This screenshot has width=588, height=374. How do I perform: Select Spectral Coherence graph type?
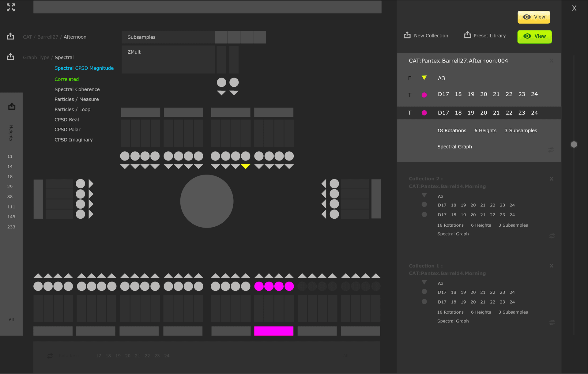77,89
